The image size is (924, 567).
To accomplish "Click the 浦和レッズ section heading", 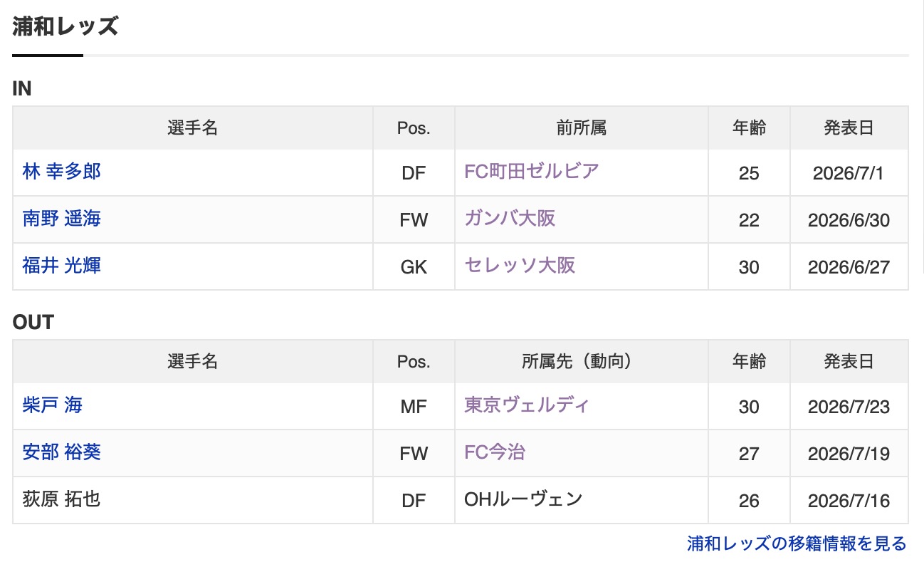I will click(x=65, y=27).
